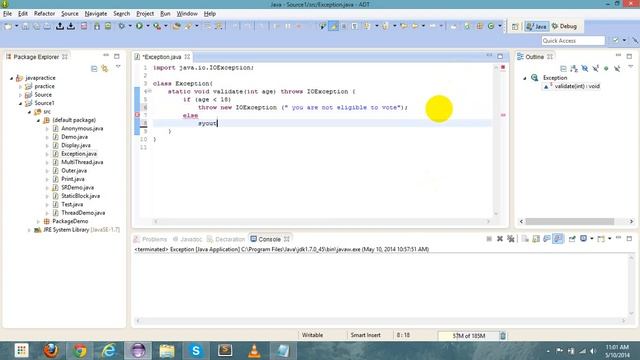Open the Debug button dropdown arrow
Image resolution: width=640 pixels, height=360 pixels.
(x=130, y=26)
